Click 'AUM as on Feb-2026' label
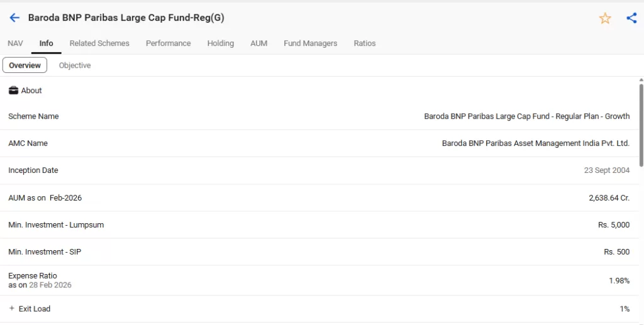The width and height of the screenshot is (644, 325). coord(45,198)
